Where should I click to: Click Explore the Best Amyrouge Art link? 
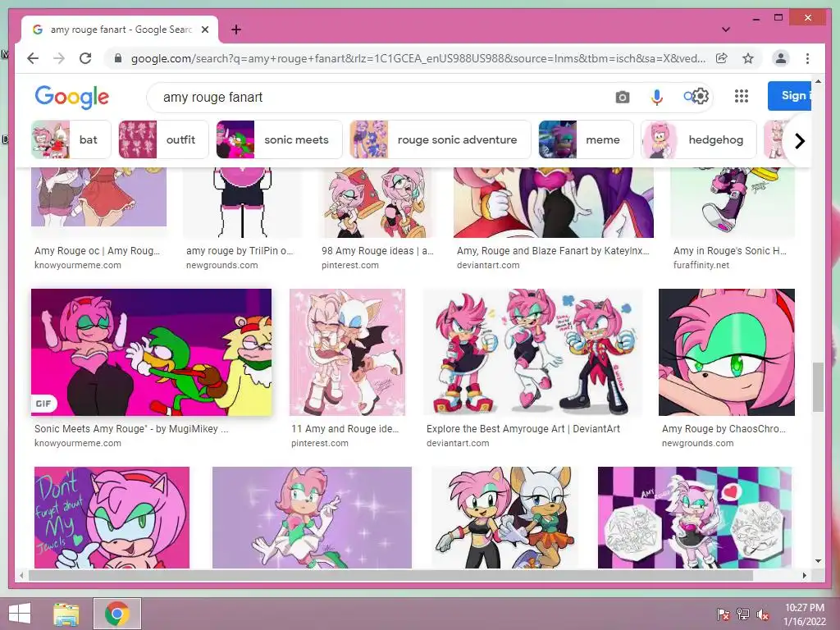coord(523,428)
